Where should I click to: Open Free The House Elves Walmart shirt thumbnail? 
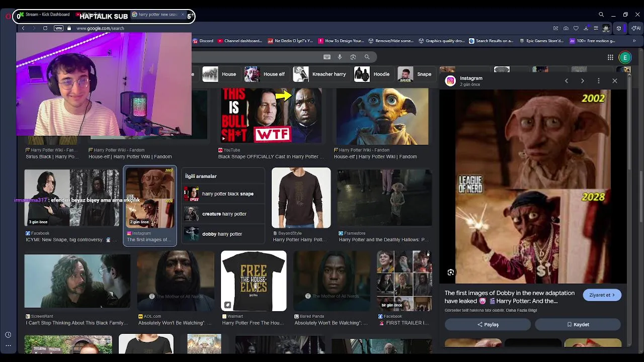pos(254,281)
